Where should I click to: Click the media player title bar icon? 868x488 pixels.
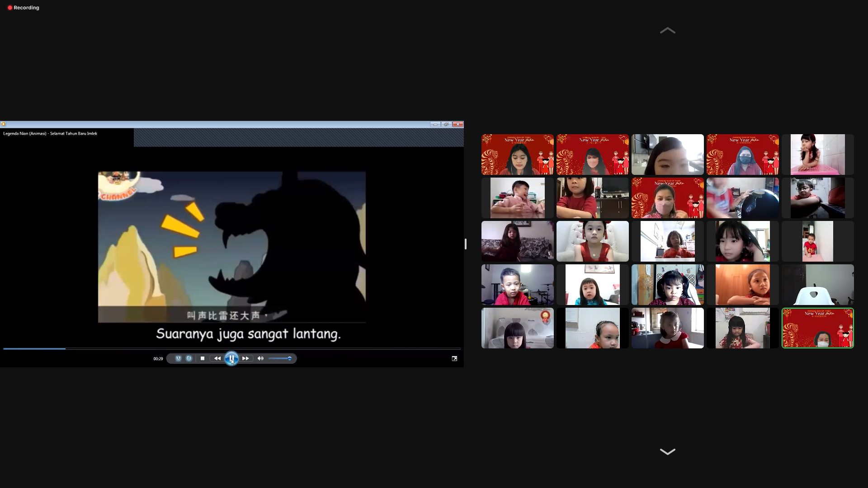pos(3,124)
